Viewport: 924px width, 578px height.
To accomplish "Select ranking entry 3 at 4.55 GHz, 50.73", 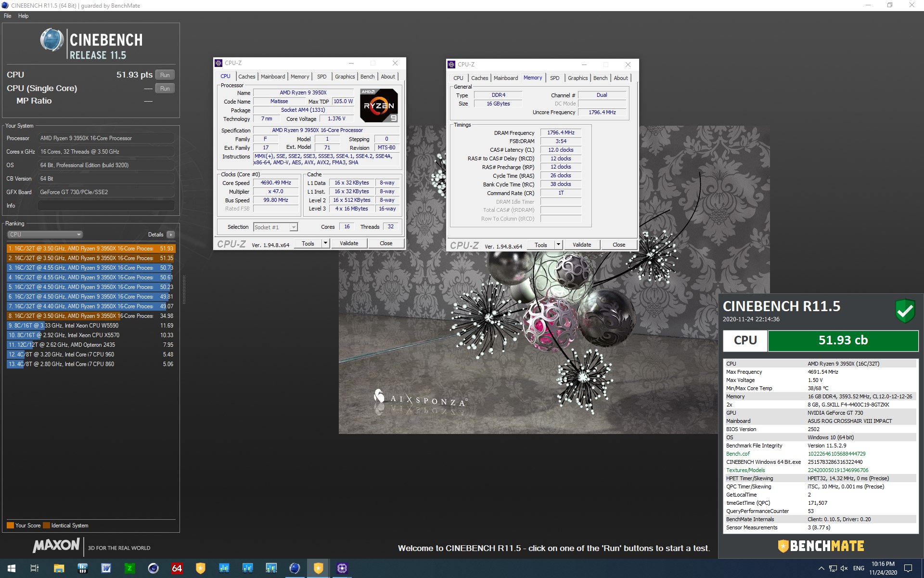I will point(91,268).
